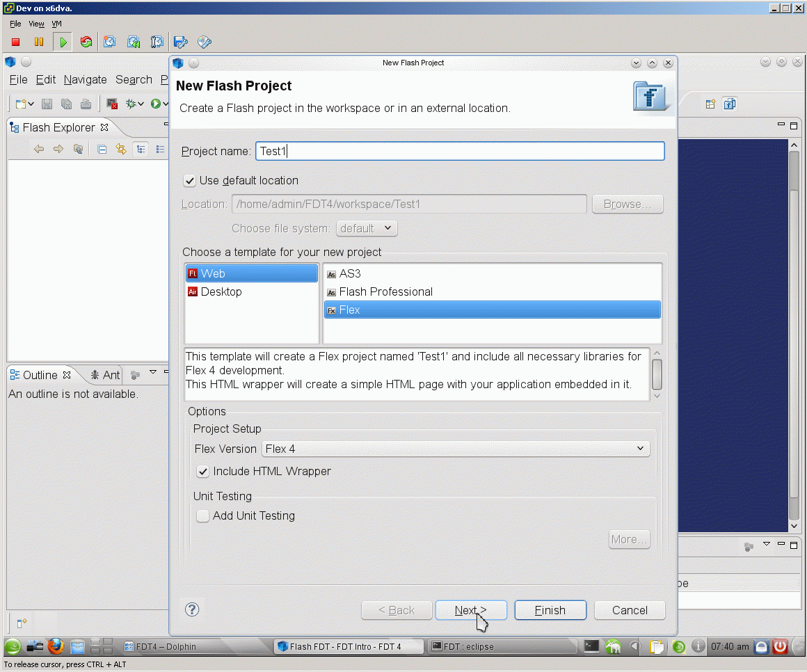807x672 pixels.
Task: Click the Debug bug icon
Action: tap(131, 104)
